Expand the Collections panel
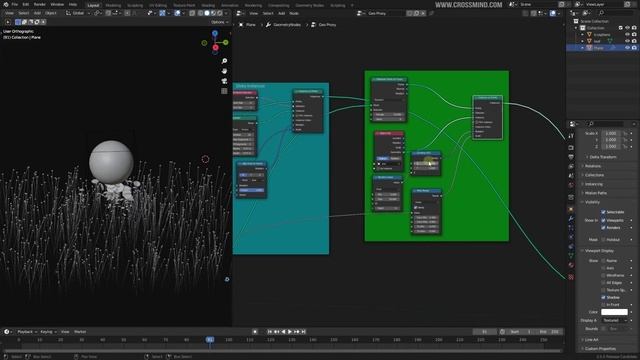Screen dimensions: 640x360 pos(594,175)
